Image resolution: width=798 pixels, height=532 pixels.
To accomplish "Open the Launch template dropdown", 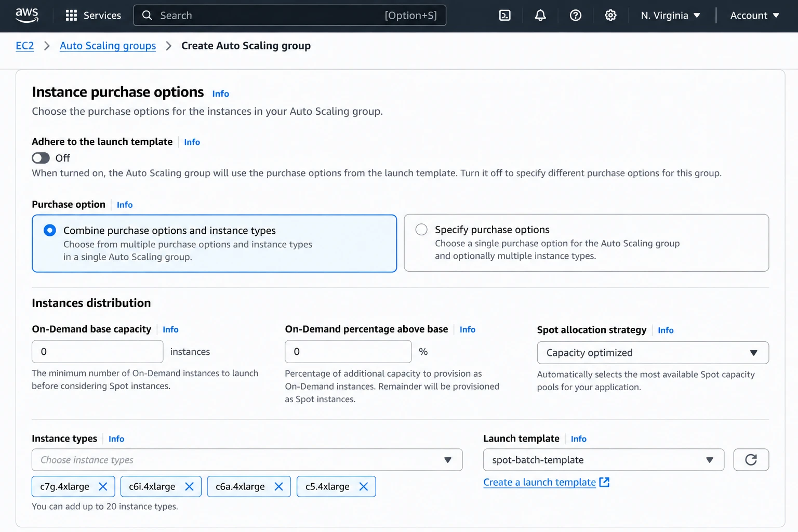I will click(604, 460).
